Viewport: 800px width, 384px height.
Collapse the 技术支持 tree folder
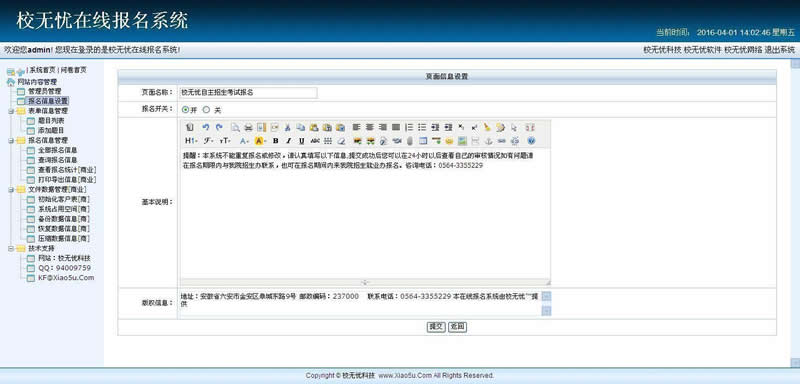pyautogui.click(x=11, y=248)
